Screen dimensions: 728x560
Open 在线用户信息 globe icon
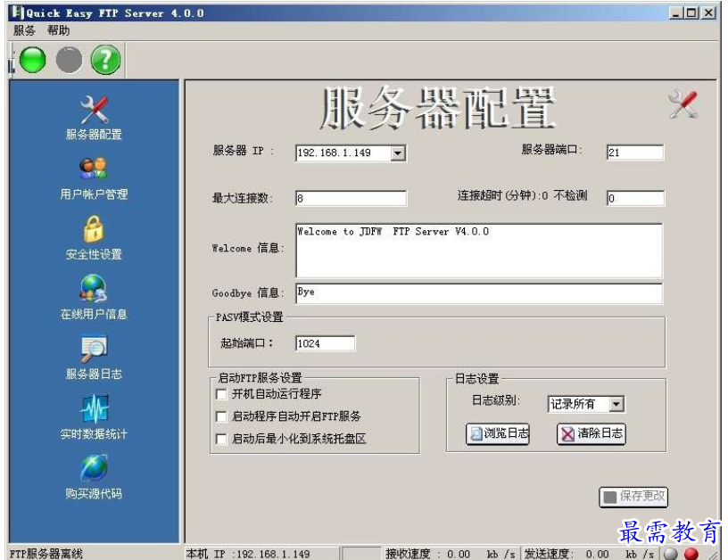click(x=94, y=289)
